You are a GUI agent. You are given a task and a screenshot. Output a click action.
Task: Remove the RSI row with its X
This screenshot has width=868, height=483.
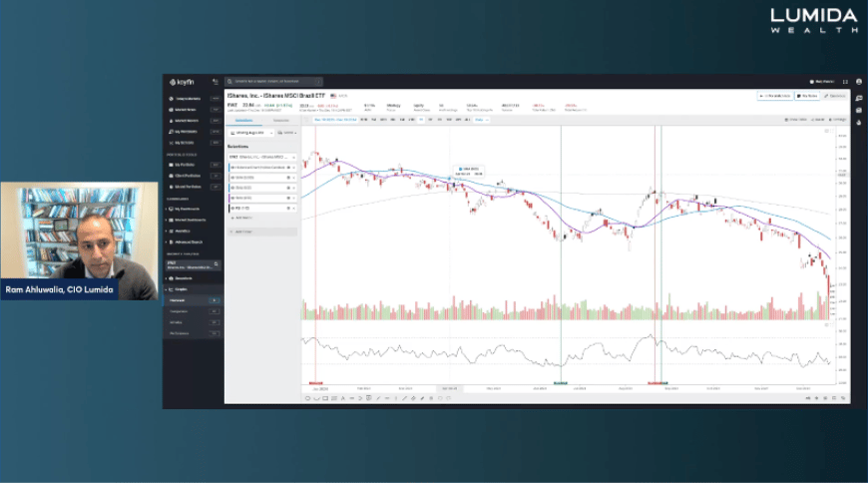pos(294,209)
